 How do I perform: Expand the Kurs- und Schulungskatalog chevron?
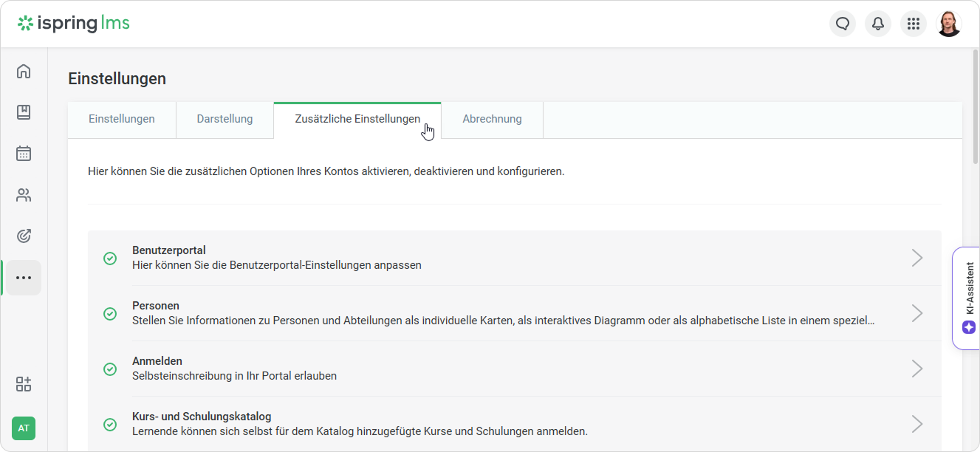click(x=916, y=424)
